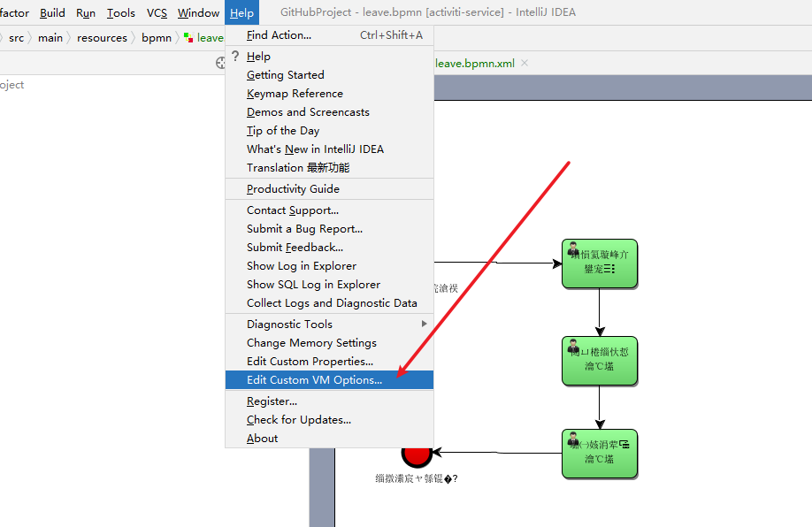Open the Register dialog entry
Image resolution: width=812 pixels, height=527 pixels.
(x=329, y=401)
